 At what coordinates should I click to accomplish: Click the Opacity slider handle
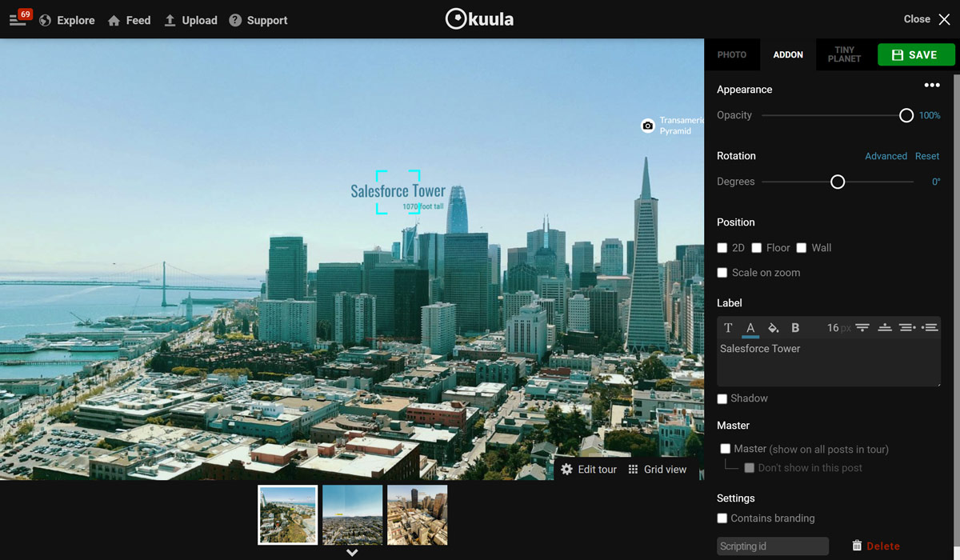(x=906, y=115)
